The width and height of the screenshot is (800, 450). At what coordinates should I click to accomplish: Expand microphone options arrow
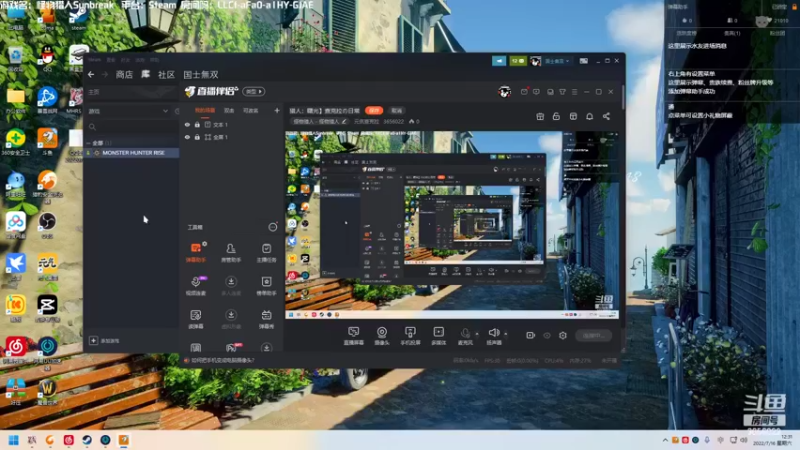pyautogui.click(x=477, y=334)
